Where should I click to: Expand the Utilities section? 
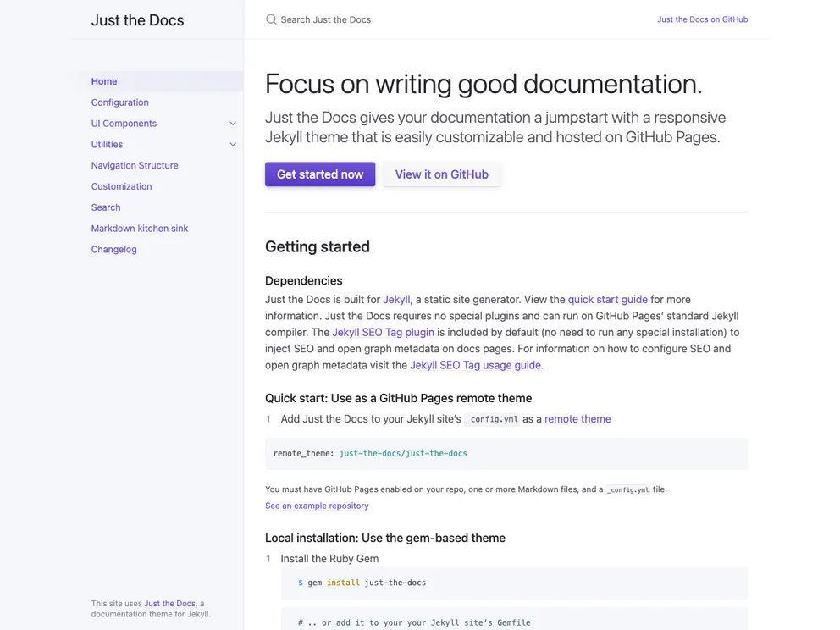(232, 144)
